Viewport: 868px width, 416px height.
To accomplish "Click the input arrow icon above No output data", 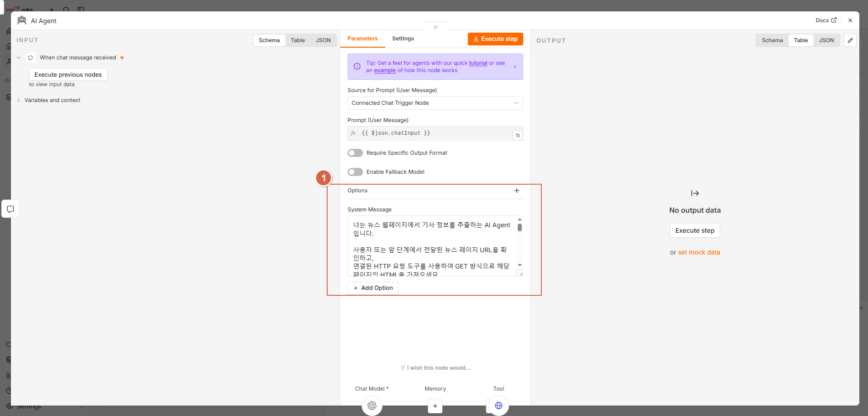I will (695, 193).
